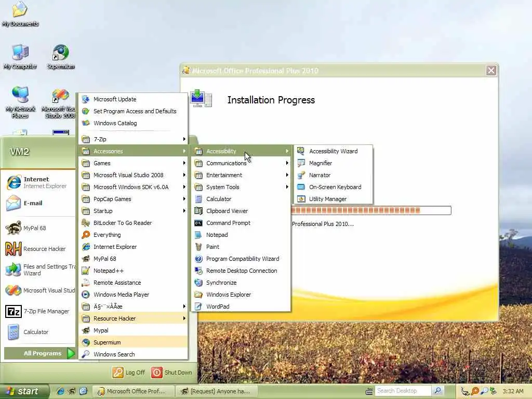Click the All Programs button

39,353
